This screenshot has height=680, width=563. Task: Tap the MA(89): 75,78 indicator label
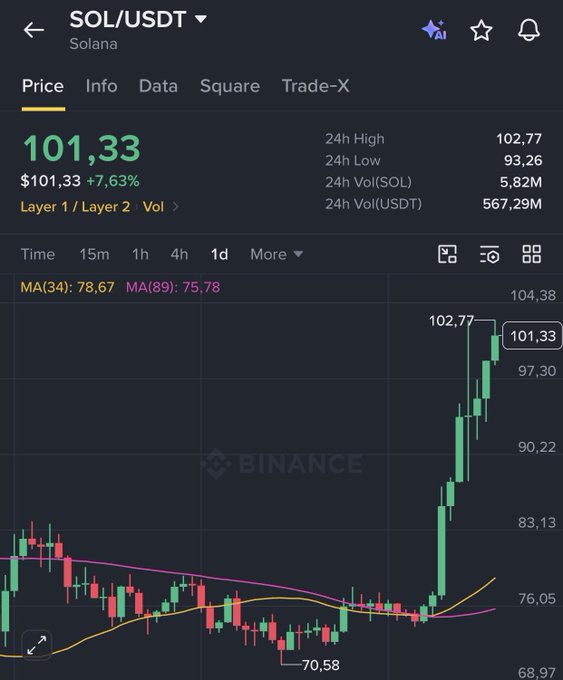pyautogui.click(x=173, y=287)
